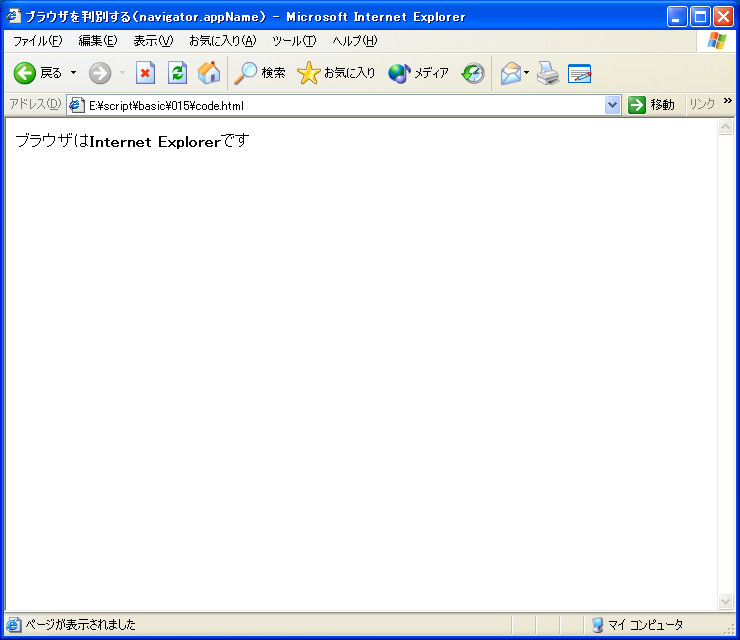Click the scrollbar down arrow
Image resolution: width=740 pixels, height=640 pixels.
[725, 601]
